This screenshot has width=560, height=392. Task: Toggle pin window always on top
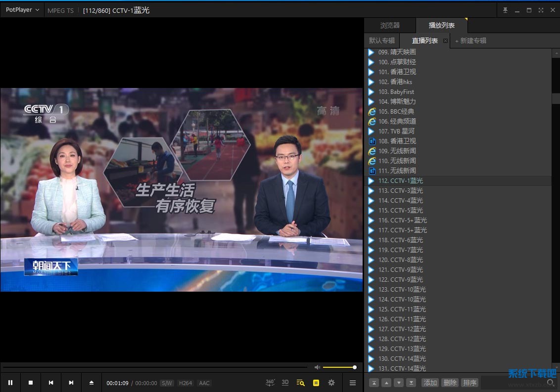point(505,10)
